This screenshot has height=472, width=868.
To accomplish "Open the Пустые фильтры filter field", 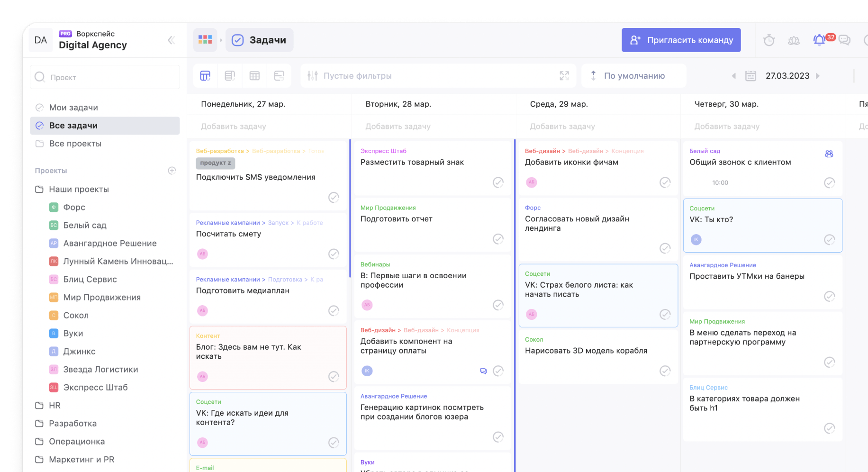I will [x=438, y=76].
